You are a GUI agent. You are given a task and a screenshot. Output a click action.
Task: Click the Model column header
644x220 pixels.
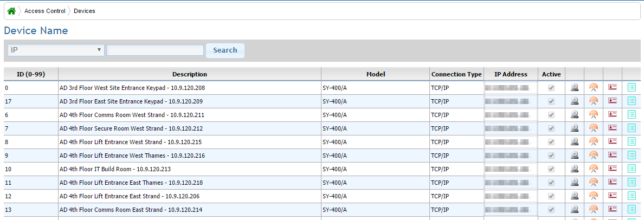[x=375, y=74]
